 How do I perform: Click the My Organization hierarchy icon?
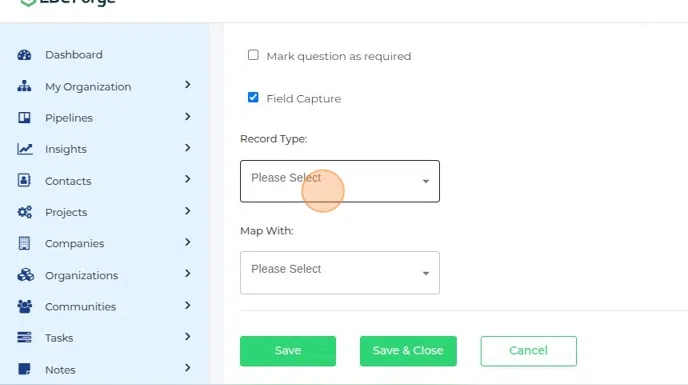24,86
